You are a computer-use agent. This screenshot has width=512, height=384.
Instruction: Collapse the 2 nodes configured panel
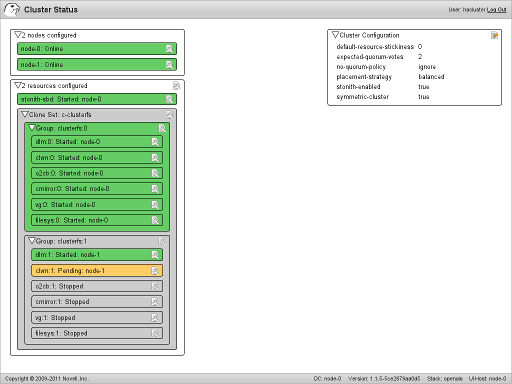[18, 35]
